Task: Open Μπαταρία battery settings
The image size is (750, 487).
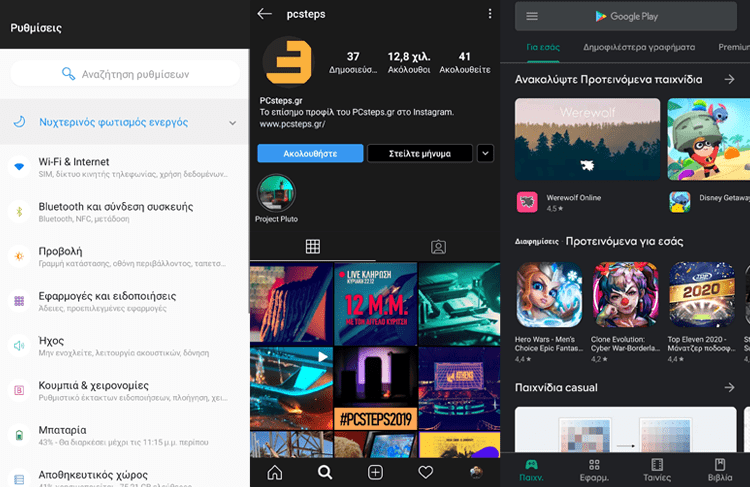Action: (124, 435)
